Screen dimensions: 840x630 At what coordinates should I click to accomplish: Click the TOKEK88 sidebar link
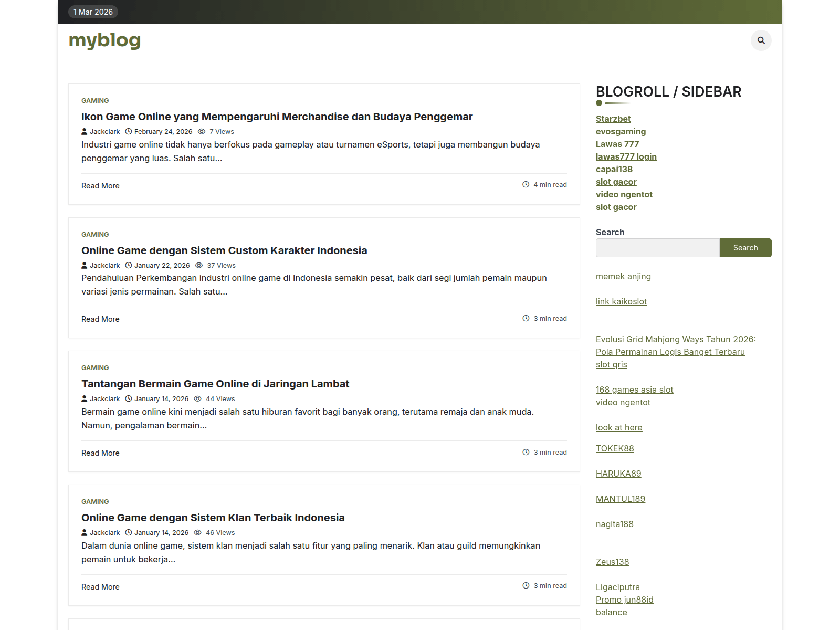click(x=615, y=448)
